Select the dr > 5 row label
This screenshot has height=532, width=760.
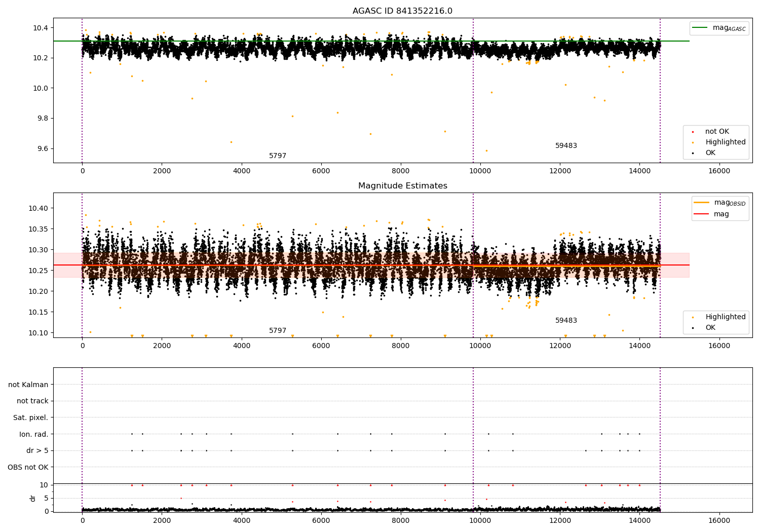(37, 450)
